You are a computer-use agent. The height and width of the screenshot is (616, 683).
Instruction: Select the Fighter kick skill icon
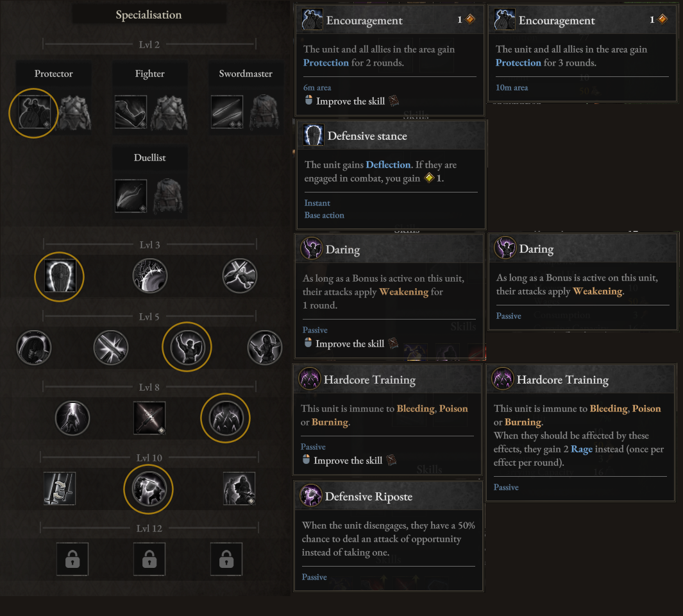[x=130, y=112]
